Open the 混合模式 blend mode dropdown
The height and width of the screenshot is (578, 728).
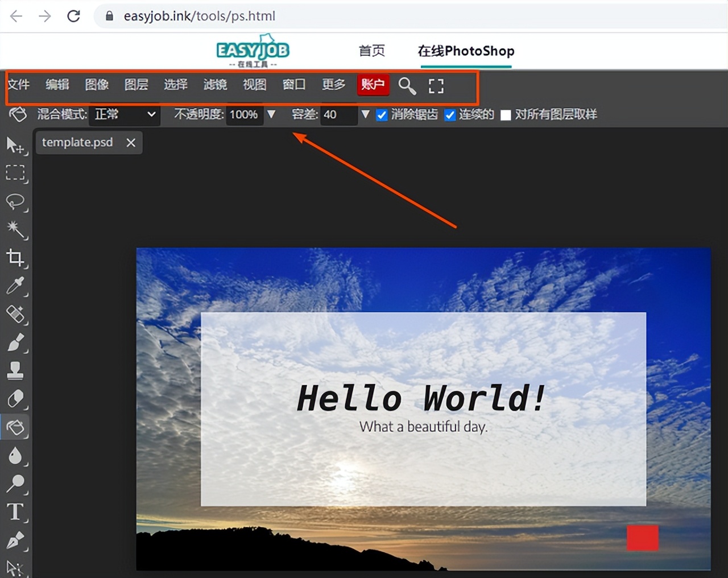(x=124, y=114)
